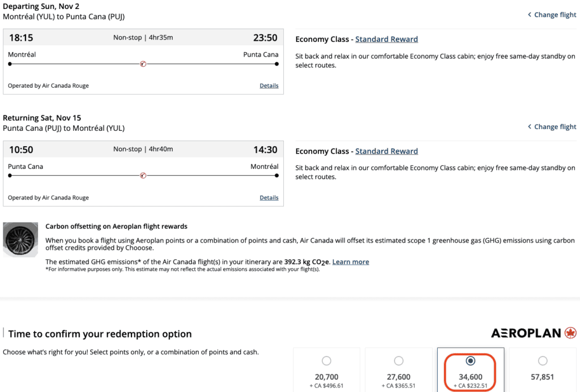Open Standard Reward link for the departing flight

[x=386, y=40]
